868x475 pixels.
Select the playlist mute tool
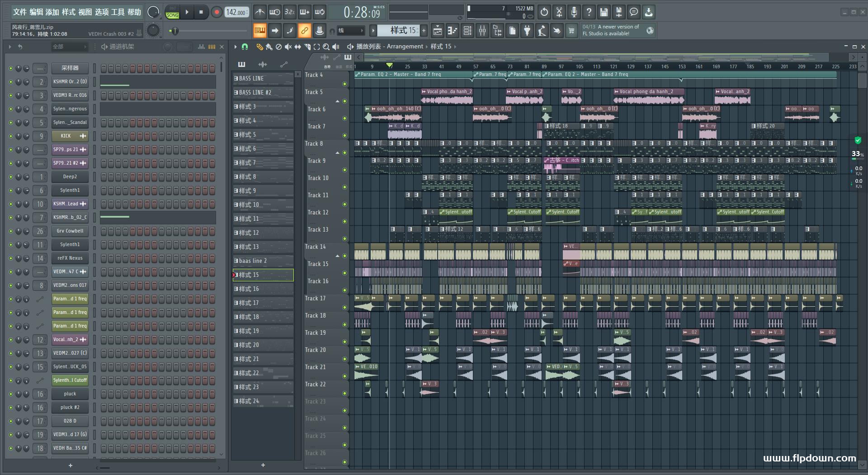(x=288, y=47)
